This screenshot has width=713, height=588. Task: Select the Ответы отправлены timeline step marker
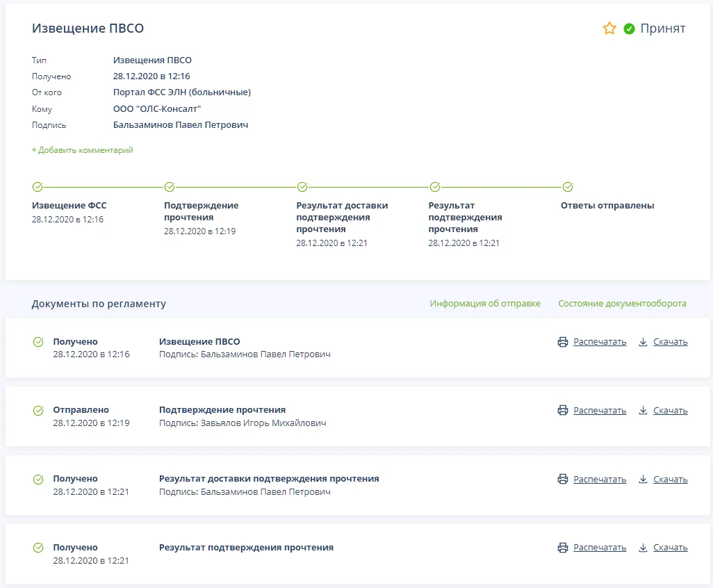click(x=568, y=187)
